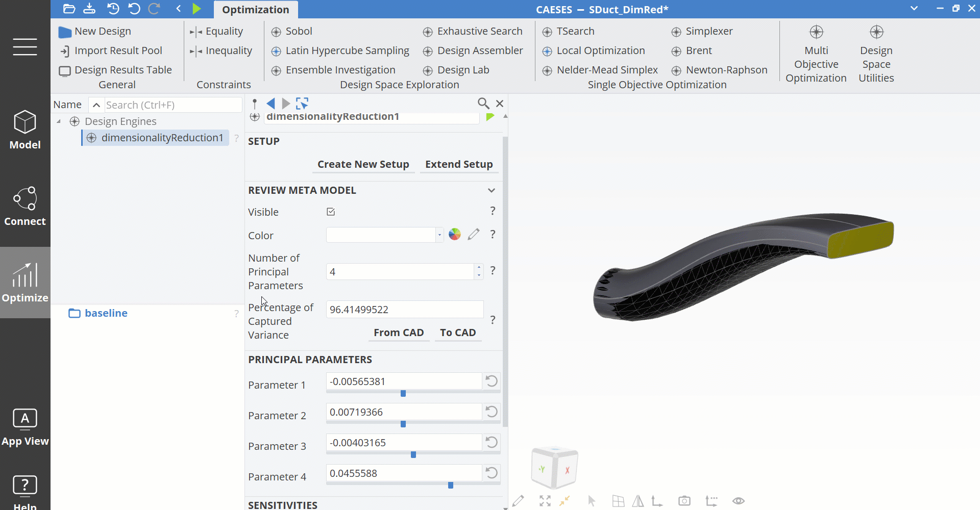The height and width of the screenshot is (510, 980).
Task: Adjust the Parameter 1 slider handle
Action: point(403,394)
